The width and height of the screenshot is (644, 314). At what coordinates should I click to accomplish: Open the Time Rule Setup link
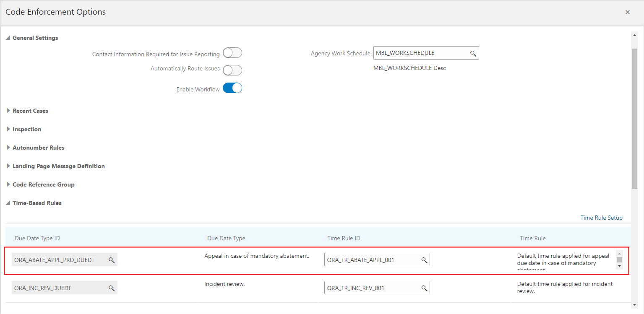tap(601, 218)
